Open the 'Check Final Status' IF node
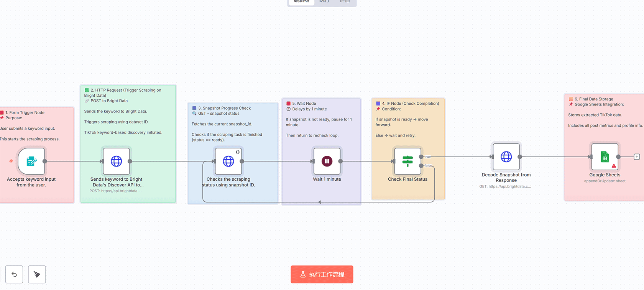Screen dimensions: 644x290 tap(407, 161)
